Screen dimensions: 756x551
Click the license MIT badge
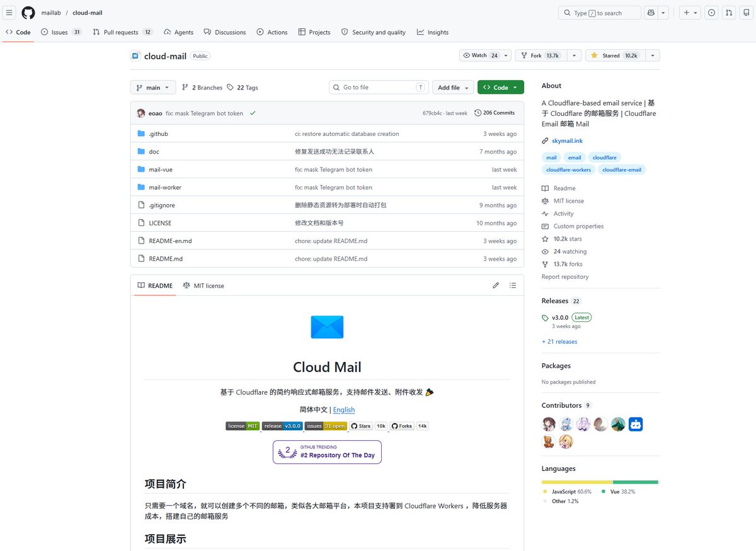243,426
